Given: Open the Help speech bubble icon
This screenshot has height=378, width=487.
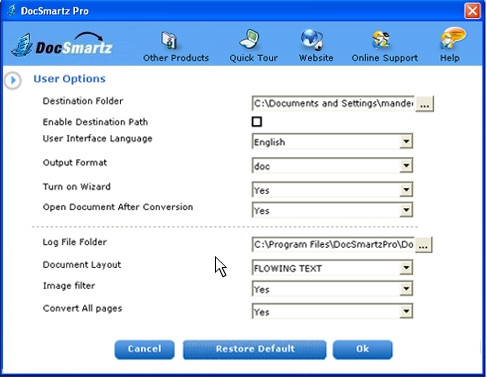Looking at the screenshot, I should click(453, 38).
